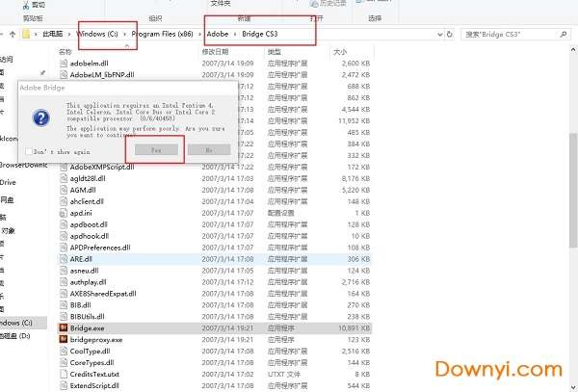The height and width of the screenshot is (392, 578).
Task: Click the 2007/3/14 17:02 date cell
Action: [227, 374]
